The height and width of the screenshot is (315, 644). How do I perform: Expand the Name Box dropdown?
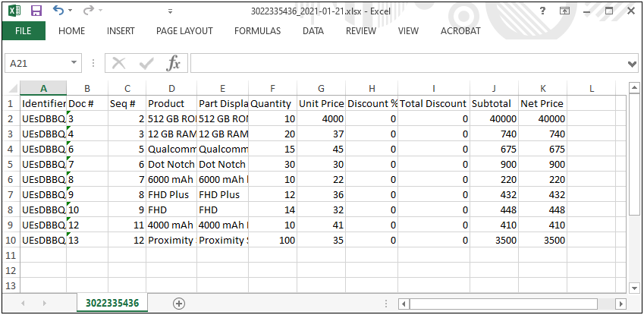tap(74, 63)
